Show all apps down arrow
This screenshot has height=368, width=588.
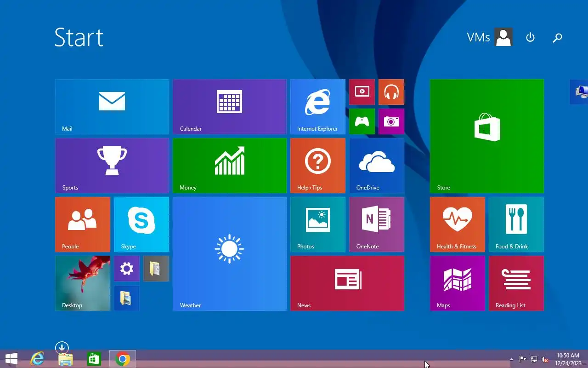(x=62, y=347)
